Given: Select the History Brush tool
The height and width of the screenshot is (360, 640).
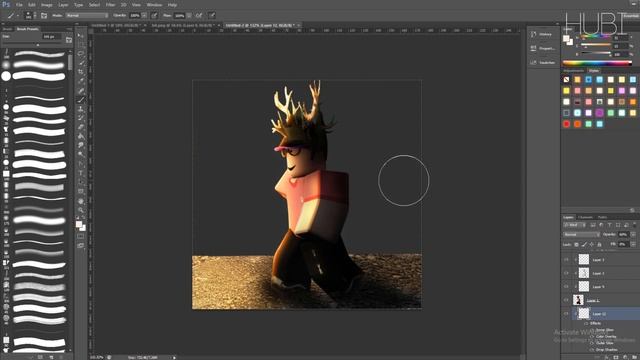Looking at the screenshot, I should coord(81,118).
